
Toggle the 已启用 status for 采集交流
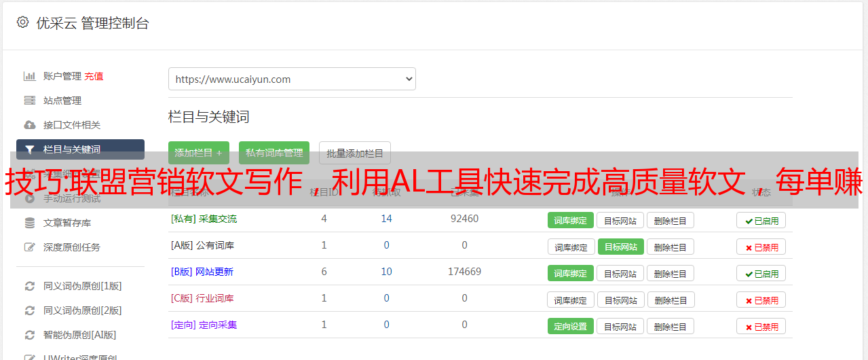tap(761, 220)
